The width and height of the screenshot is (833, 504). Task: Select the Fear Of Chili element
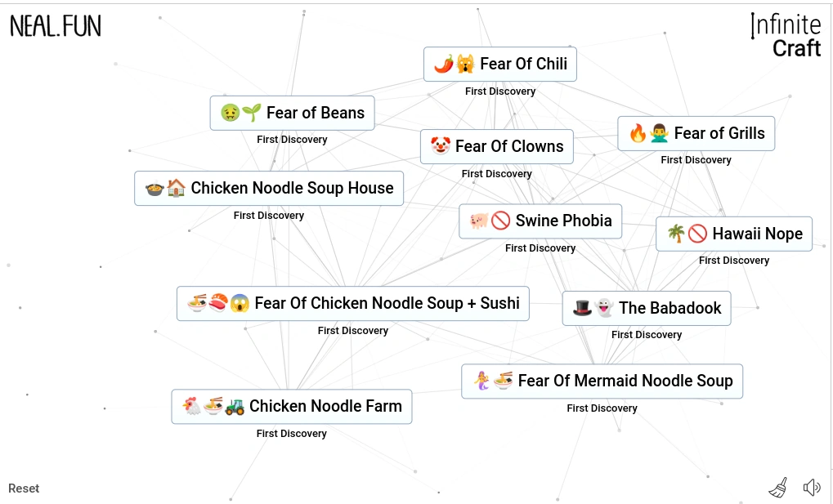click(500, 64)
